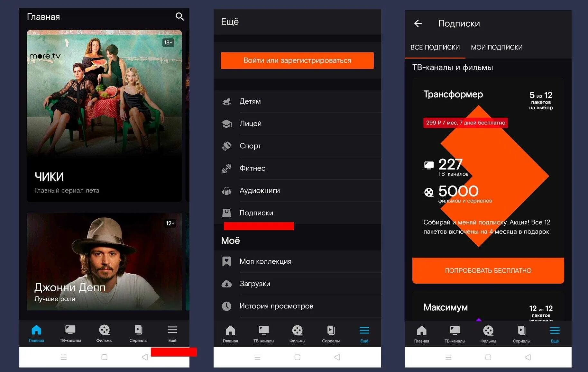Tap the rocking horse icon beside Детям
Image resolution: width=588 pixels, height=372 pixels.
pyautogui.click(x=226, y=102)
